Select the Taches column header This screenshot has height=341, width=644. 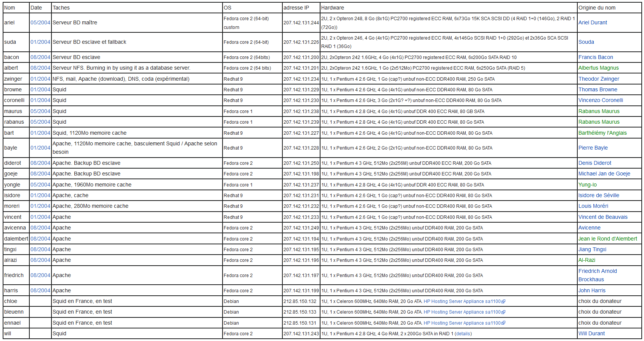point(137,8)
